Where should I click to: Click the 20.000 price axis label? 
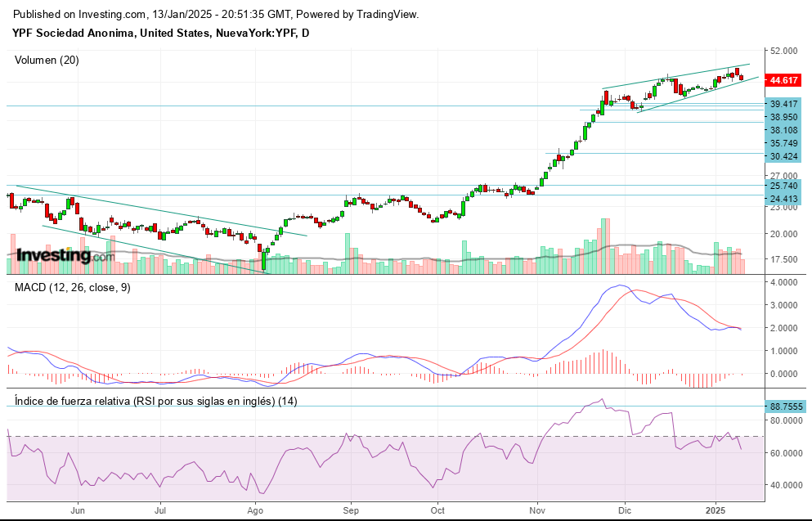tap(783, 234)
